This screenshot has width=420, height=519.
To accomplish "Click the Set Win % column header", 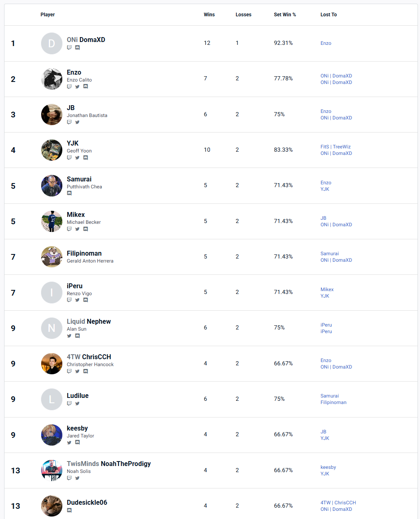I will (285, 15).
